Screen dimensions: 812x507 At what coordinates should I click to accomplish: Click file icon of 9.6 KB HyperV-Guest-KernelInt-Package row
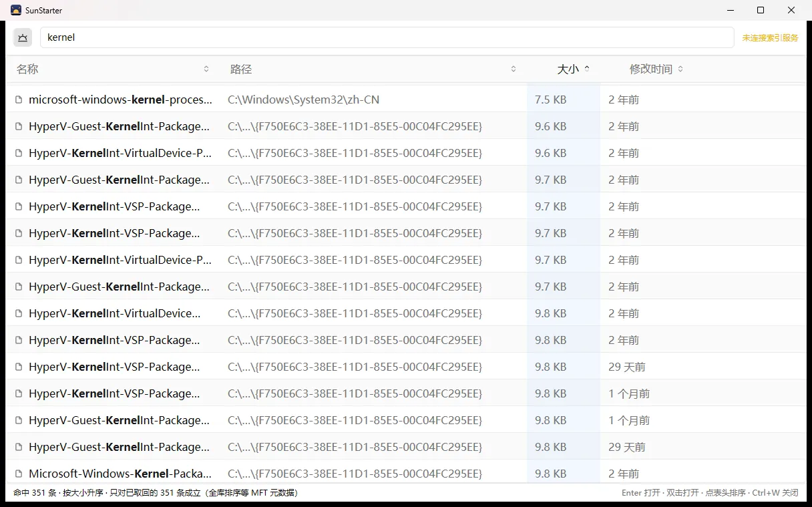point(19,126)
